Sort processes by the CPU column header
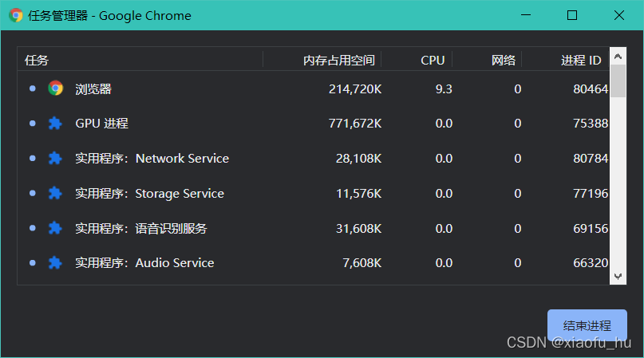This screenshot has width=644, height=358. tap(433, 60)
